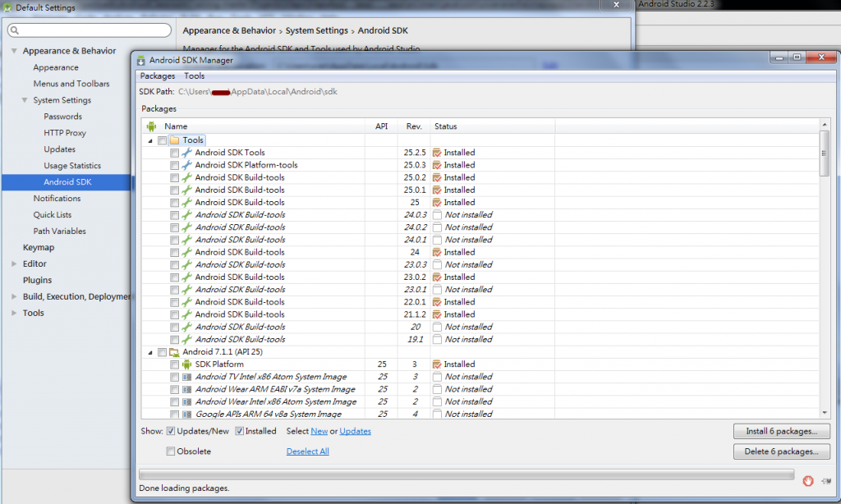Click the wrench icon beside Android SDK Platform-tools

pyautogui.click(x=186, y=165)
